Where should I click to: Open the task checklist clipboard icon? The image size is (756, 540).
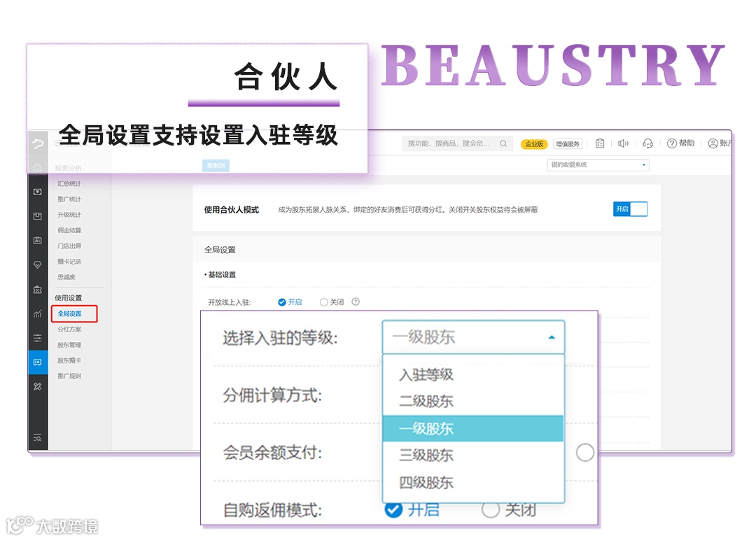click(600, 143)
